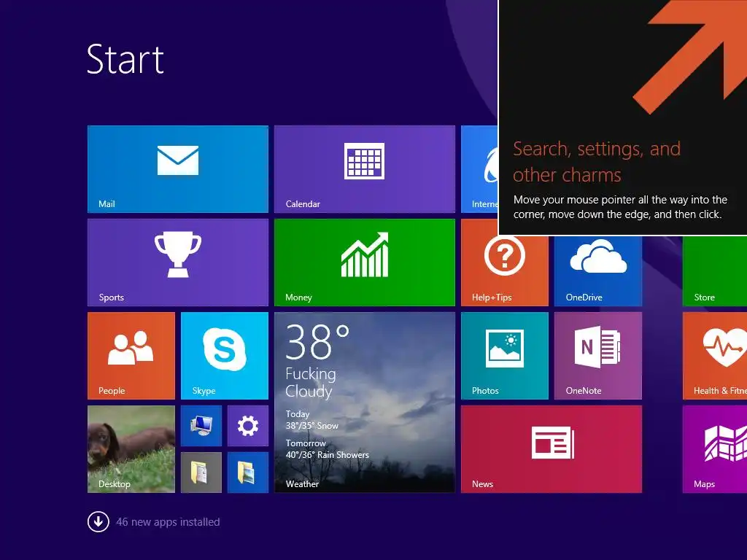
Task: Open the Pictures folder tile on blue background
Action: tap(248, 472)
